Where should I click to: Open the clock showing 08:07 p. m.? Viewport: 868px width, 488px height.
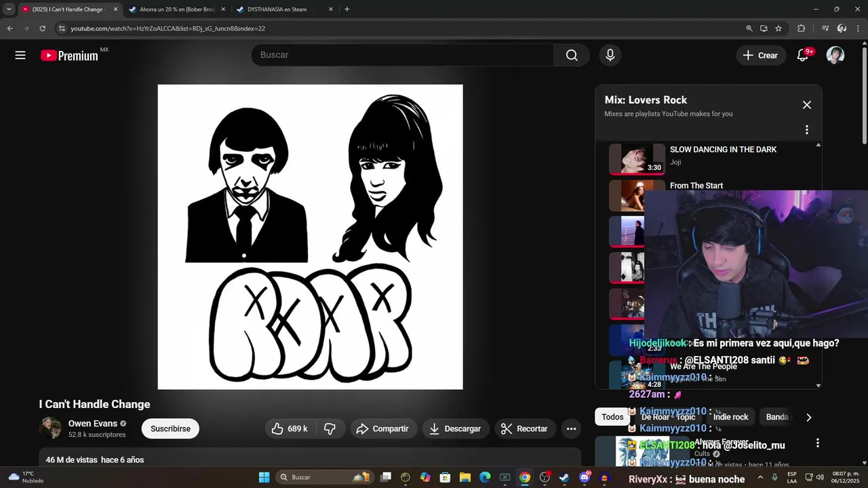coord(846,477)
